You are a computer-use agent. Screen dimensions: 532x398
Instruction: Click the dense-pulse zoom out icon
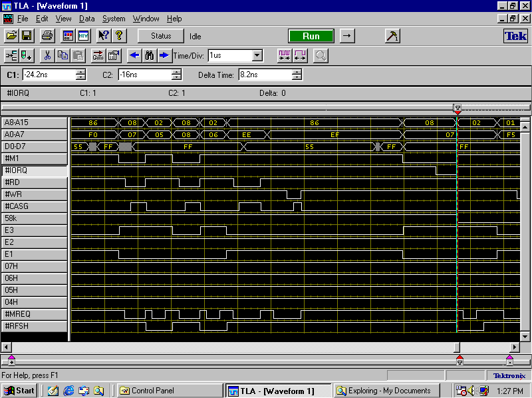(x=285, y=56)
